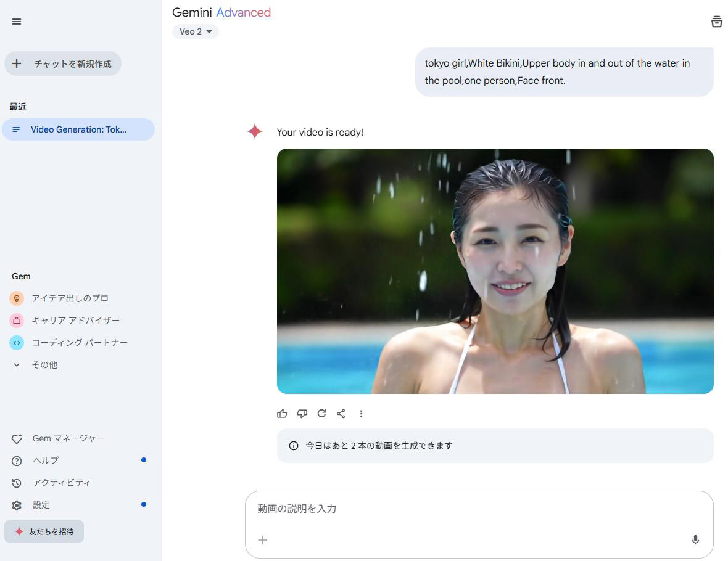Viewport: 728px width, 561px height.
Task: Play the generated video thumbnail
Action: (x=495, y=271)
